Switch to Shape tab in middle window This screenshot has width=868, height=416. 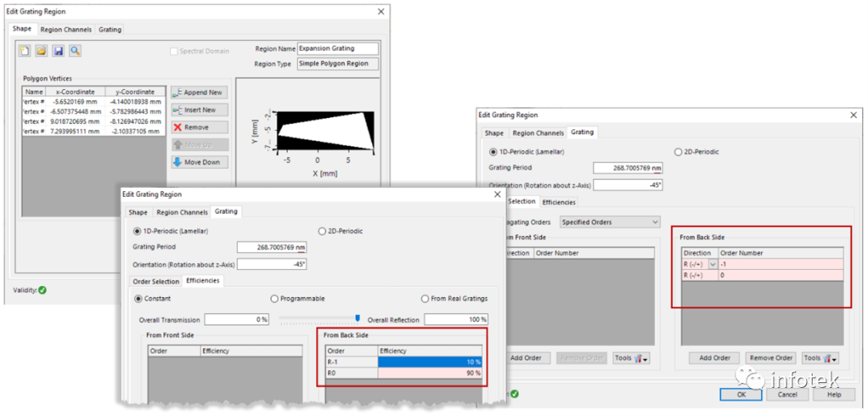coord(138,213)
